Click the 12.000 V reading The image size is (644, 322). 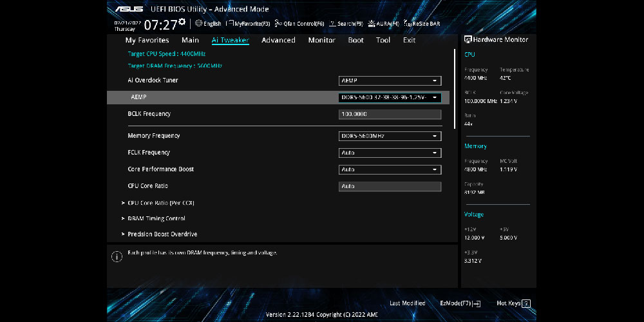point(475,238)
